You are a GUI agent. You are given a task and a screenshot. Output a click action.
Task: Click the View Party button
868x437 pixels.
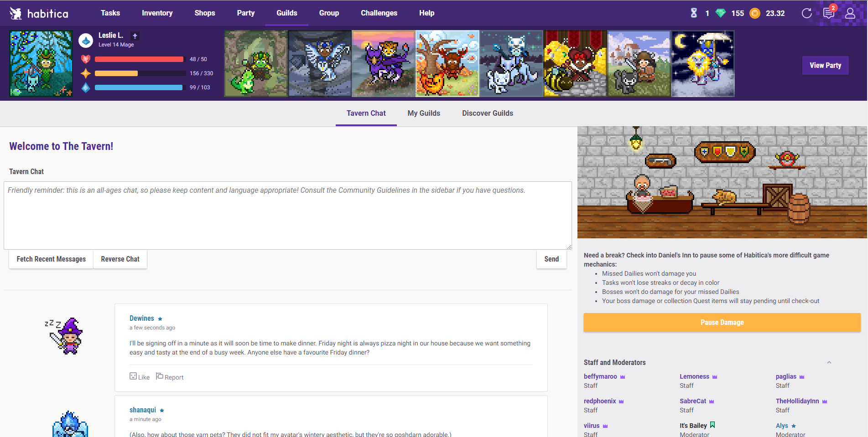pyautogui.click(x=826, y=65)
